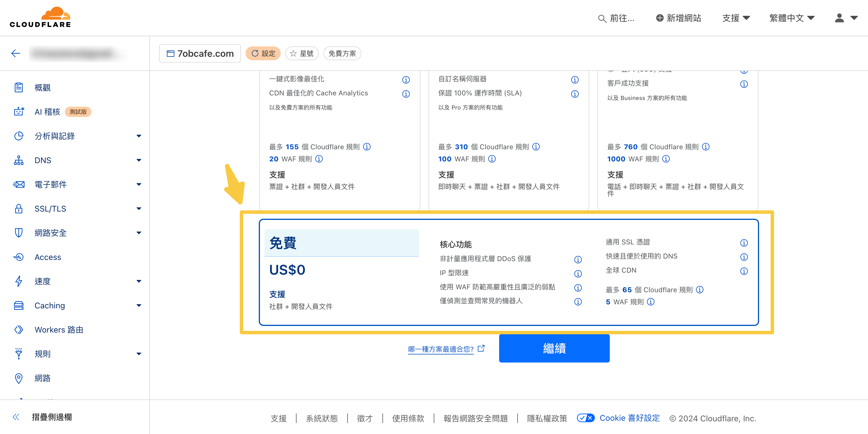Click the back arrow beside account name
The height and width of the screenshot is (434, 868).
[x=16, y=53]
